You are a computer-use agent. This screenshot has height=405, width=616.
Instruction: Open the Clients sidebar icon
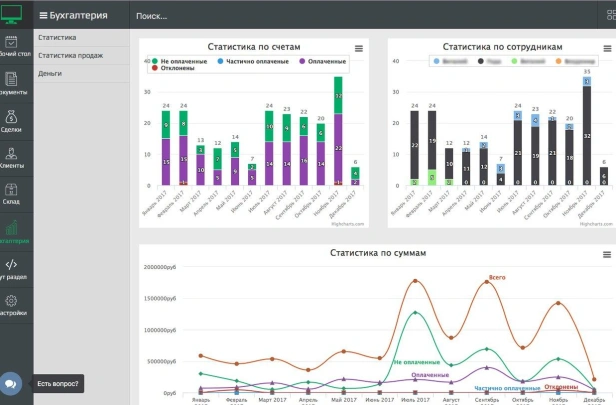[x=11, y=155]
